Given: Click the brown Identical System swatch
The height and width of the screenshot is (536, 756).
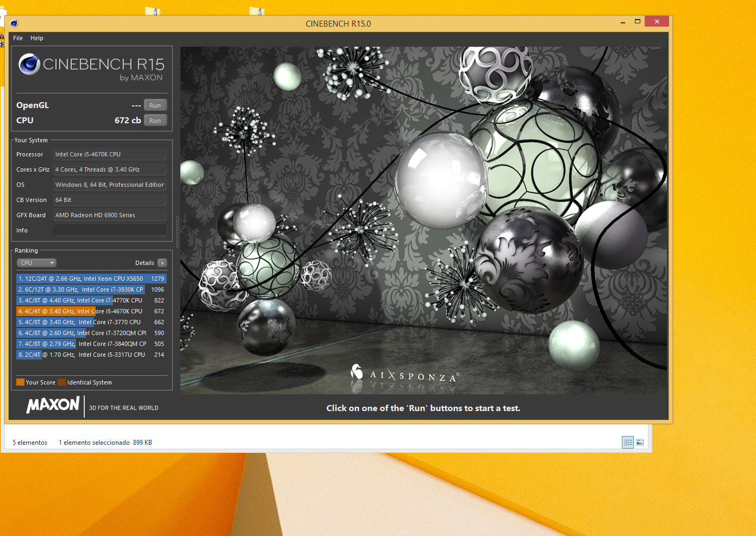Looking at the screenshot, I should click(62, 382).
